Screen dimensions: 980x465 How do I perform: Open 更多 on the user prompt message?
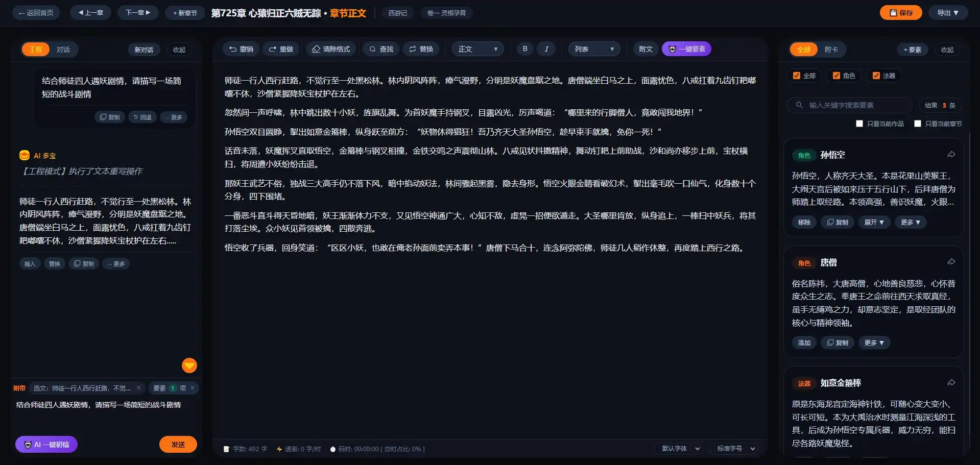click(x=174, y=117)
